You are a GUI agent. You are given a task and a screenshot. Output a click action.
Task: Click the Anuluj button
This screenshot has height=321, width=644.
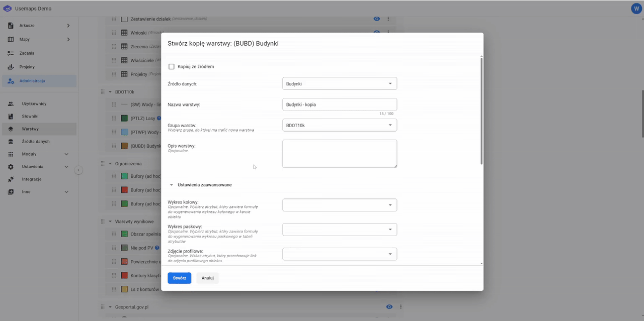coord(207,278)
